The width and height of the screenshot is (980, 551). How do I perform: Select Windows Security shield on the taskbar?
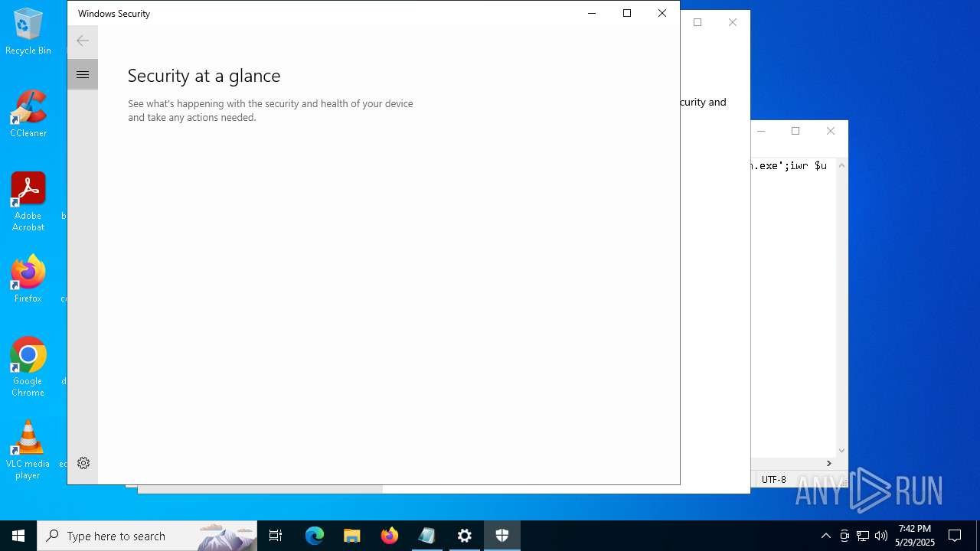502,536
